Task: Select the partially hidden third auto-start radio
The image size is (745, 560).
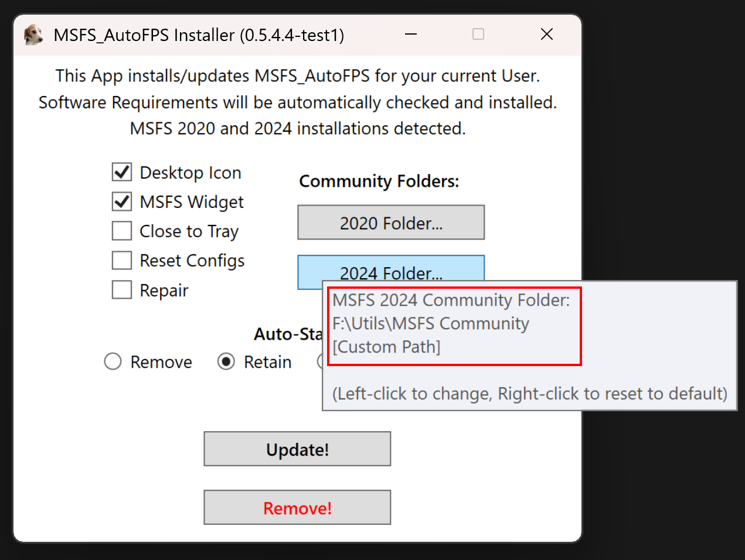Action: click(x=320, y=361)
